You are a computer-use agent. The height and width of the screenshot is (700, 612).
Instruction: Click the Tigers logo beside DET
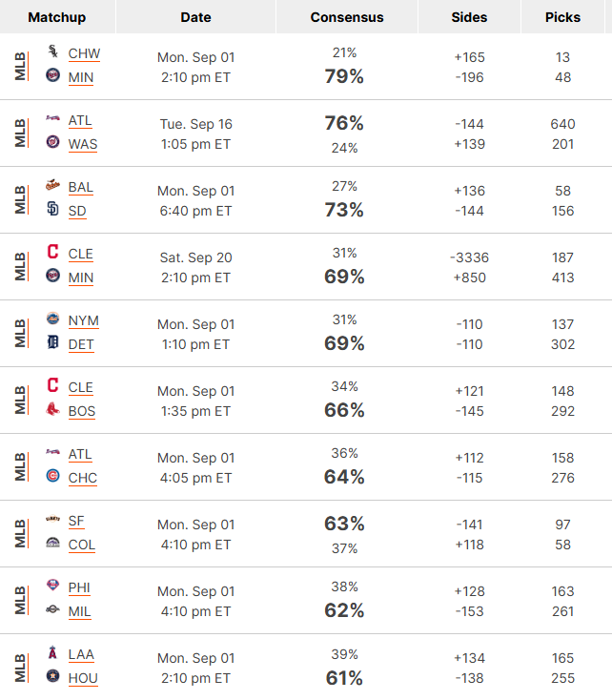pos(52,342)
